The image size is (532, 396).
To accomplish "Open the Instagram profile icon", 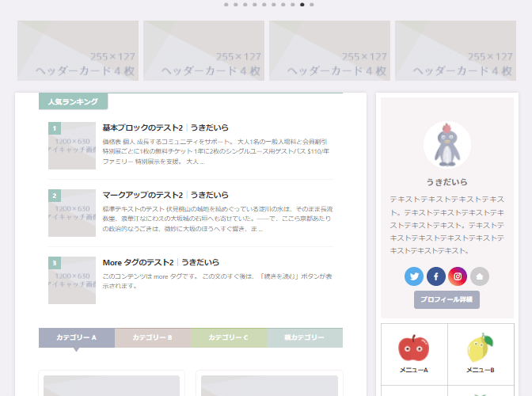I will click(x=458, y=276).
